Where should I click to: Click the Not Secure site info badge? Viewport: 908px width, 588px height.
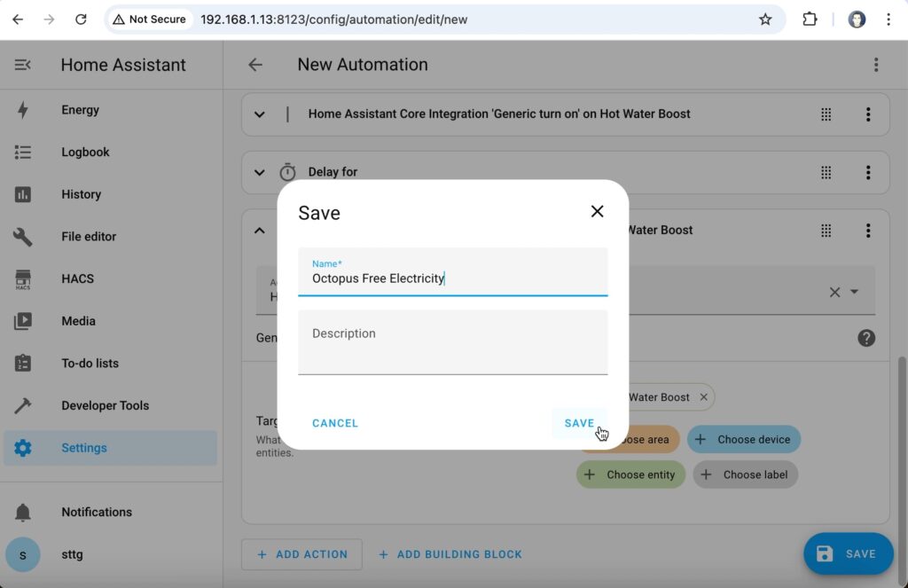coord(149,20)
